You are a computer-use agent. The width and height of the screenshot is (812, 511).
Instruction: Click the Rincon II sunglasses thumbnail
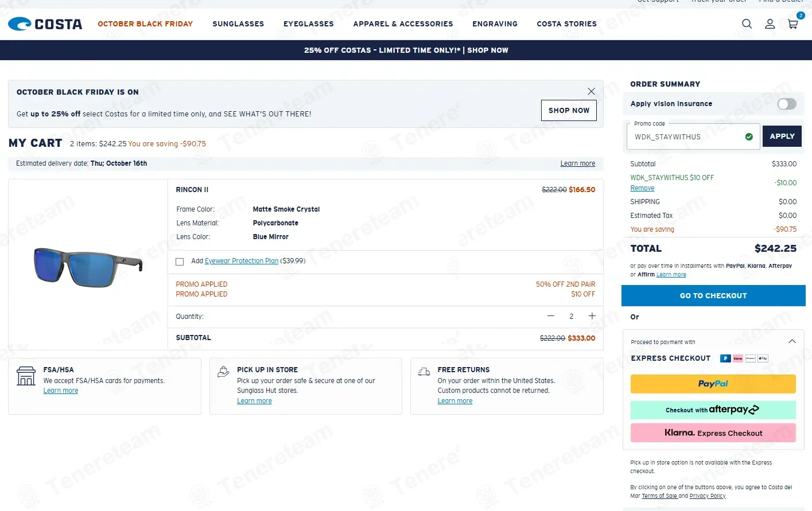click(x=88, y=267)
